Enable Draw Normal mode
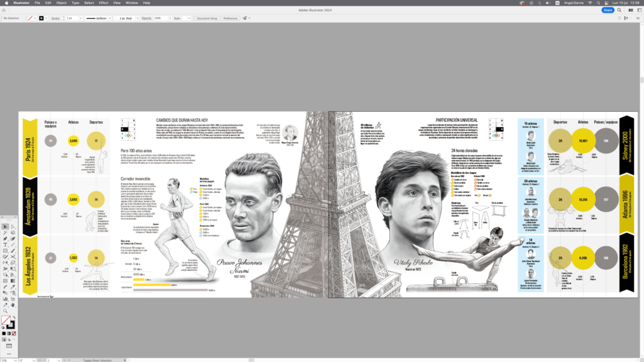644x362 pixels. tap(4, 340)
